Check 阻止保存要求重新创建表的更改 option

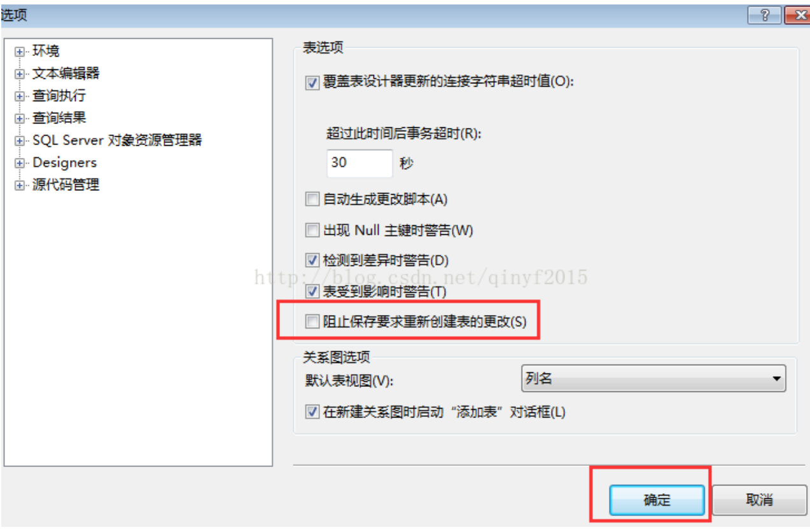(x=312, y=322)
